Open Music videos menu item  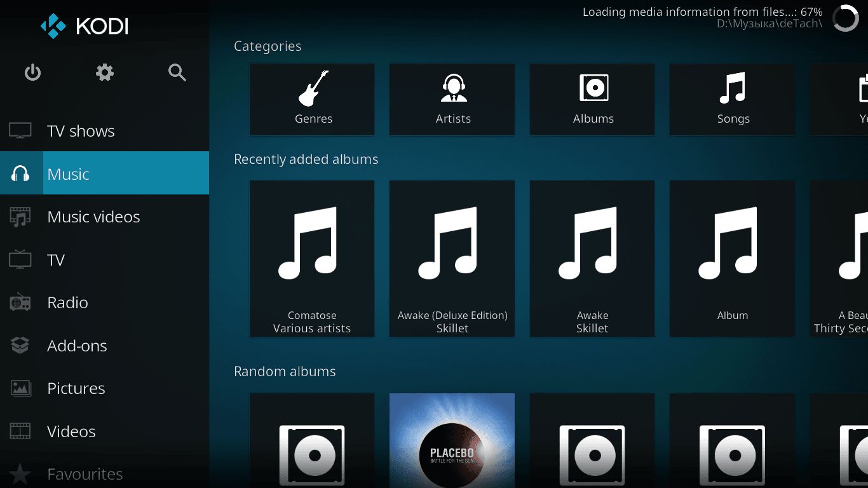click(104, 217)
